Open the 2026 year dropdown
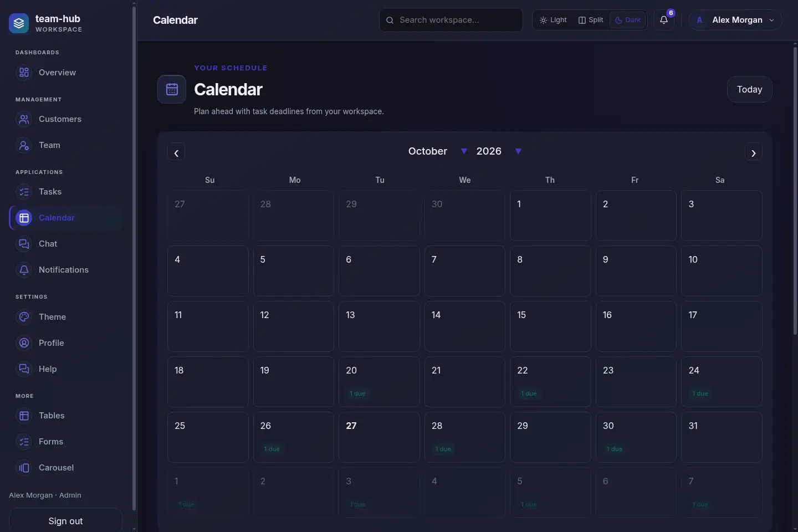 coord(498,151)
